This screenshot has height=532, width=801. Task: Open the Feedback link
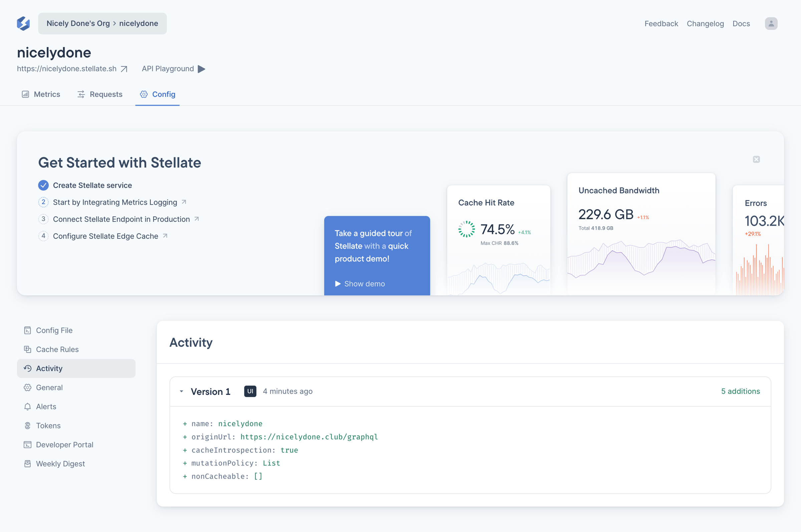click(661, 23)
